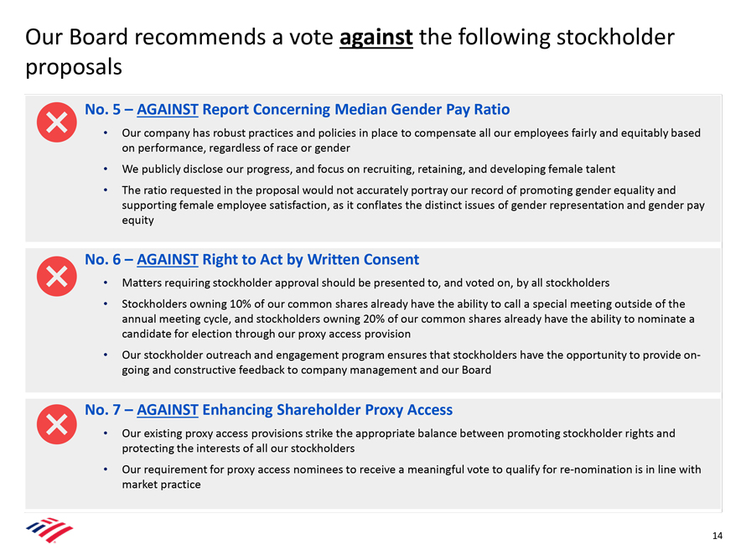The height and width of the screenshot is (560, 746).
Task: Select the bullet about stockholder outreach and engagement program
Action: click(411, 362)
